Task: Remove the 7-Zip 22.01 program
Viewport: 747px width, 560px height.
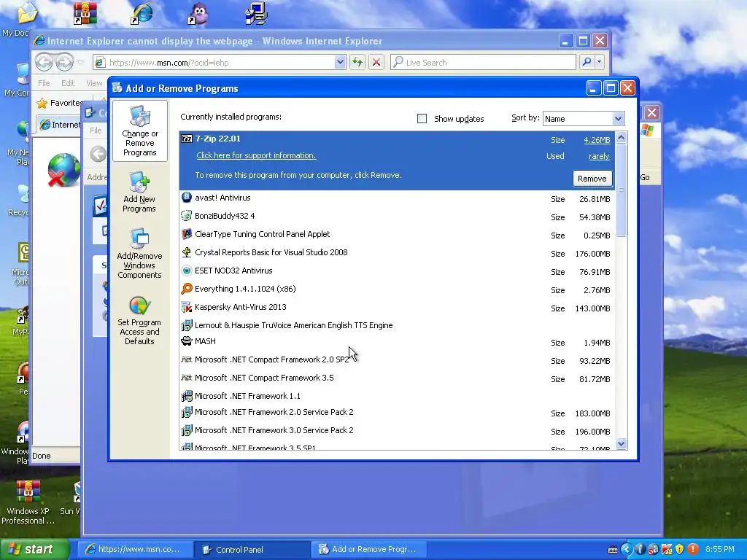Action: (x=592, y=179)
